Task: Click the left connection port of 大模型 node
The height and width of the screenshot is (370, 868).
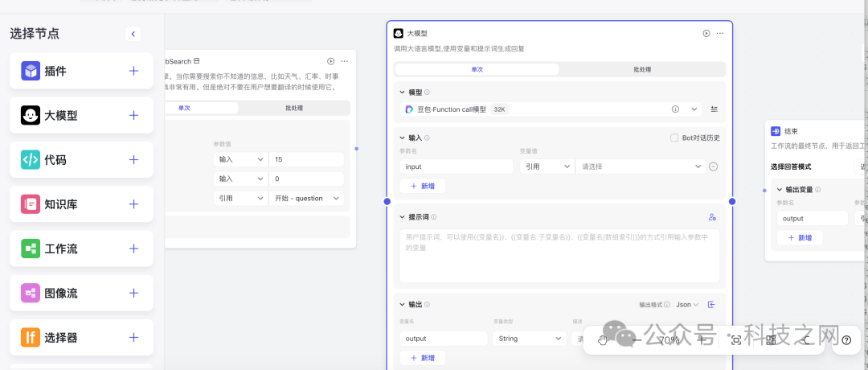Action: click(387, 202)
